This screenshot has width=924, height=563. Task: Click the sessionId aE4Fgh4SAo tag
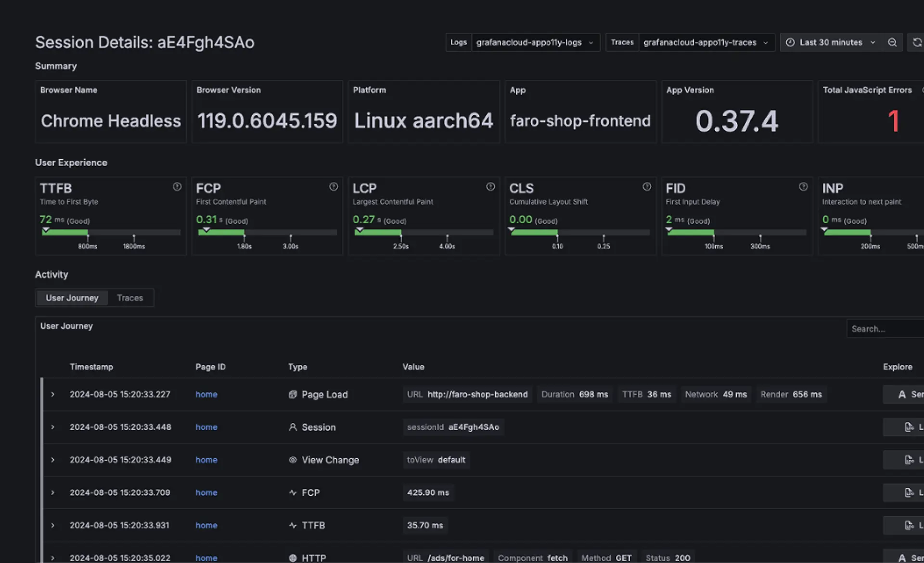click(453, 427)
